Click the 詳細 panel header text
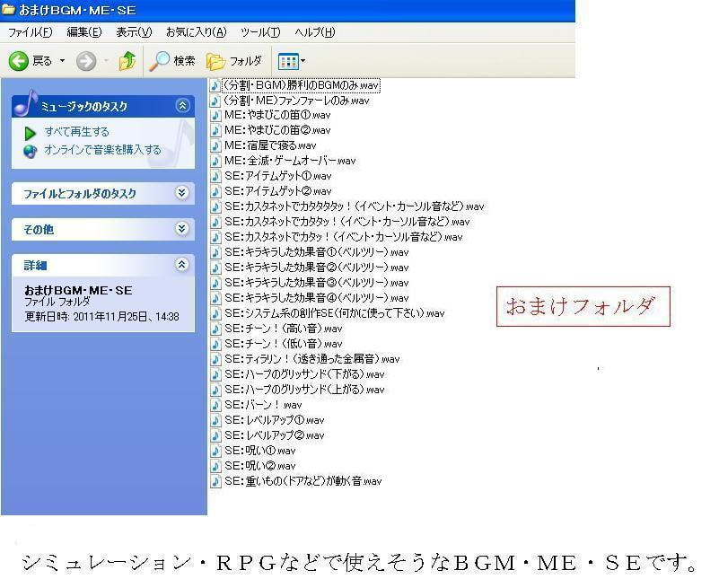The image size is (719, 588). 35,266
